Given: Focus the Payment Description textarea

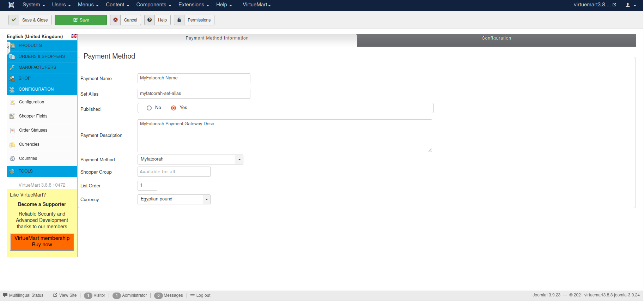Looking at the screenshot, I should 285,136.
